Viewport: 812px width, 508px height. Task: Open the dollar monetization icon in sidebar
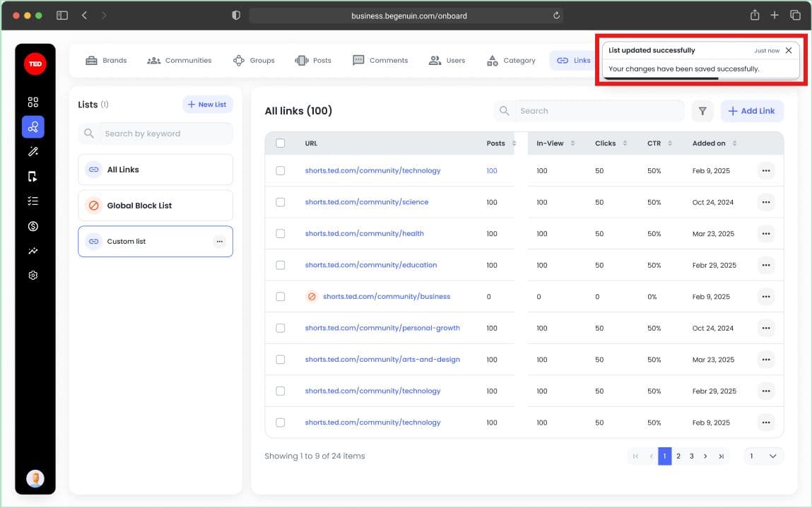(33, 226)
